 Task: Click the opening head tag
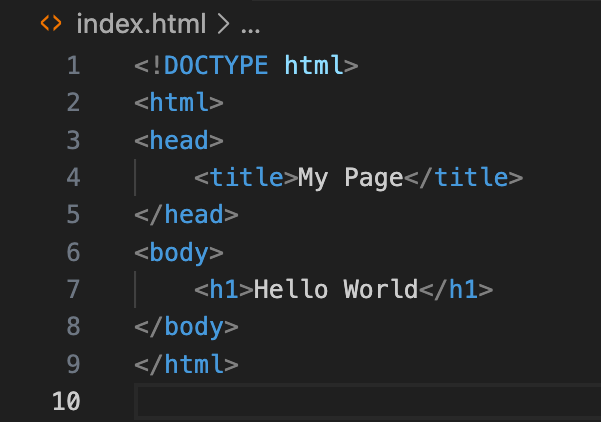pyautogui.click(x=179, y=140)
